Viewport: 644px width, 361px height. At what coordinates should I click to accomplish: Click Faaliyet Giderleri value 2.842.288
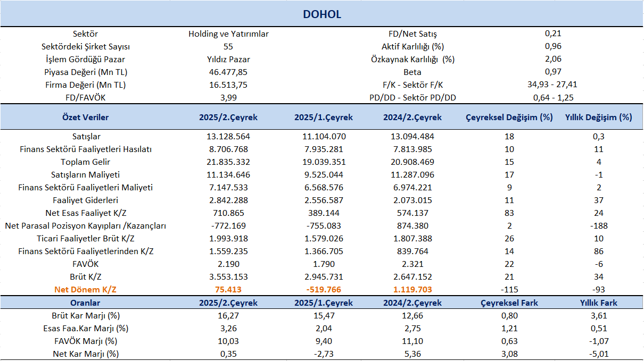click(228, 200)
